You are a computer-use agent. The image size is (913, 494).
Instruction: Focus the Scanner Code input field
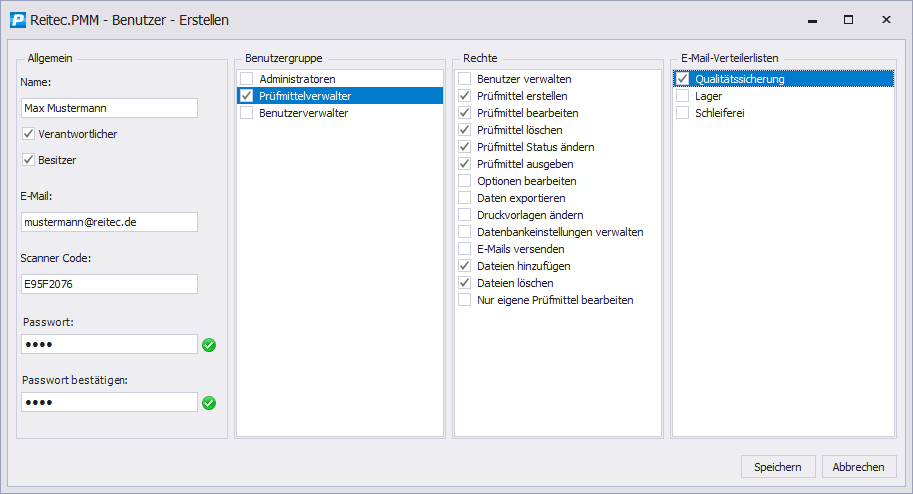[108, 284]
